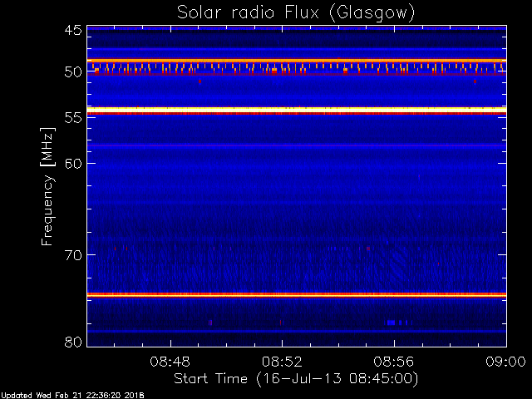The width and height of the screenshot is (532, 399).
Task: Select the 45 MHz frequency tick label
Action: coord(72,31)
